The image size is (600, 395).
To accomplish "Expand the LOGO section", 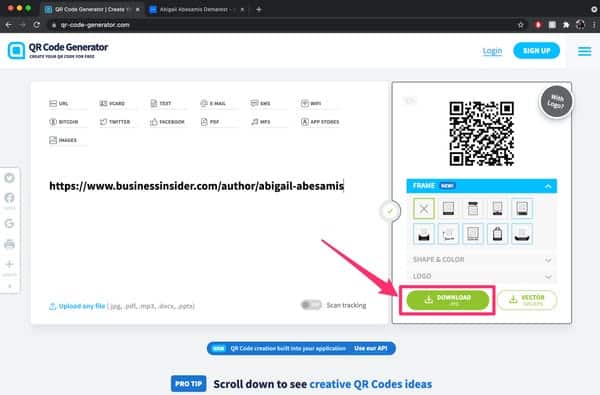I will (x=481, y=276).
